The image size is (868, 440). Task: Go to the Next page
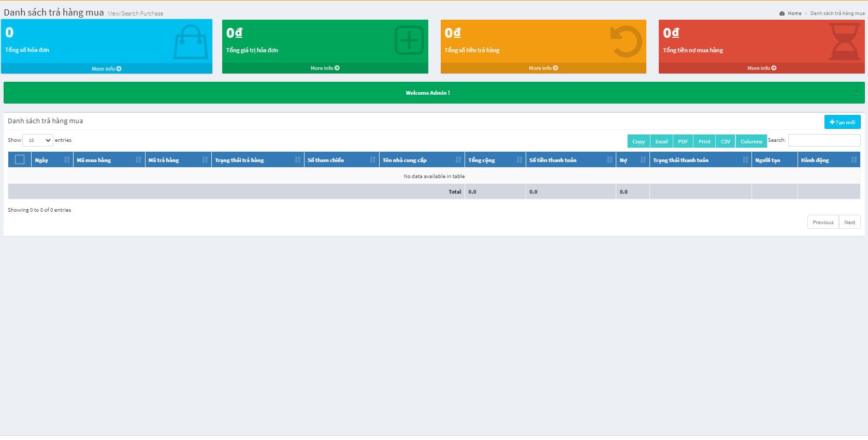850,222
